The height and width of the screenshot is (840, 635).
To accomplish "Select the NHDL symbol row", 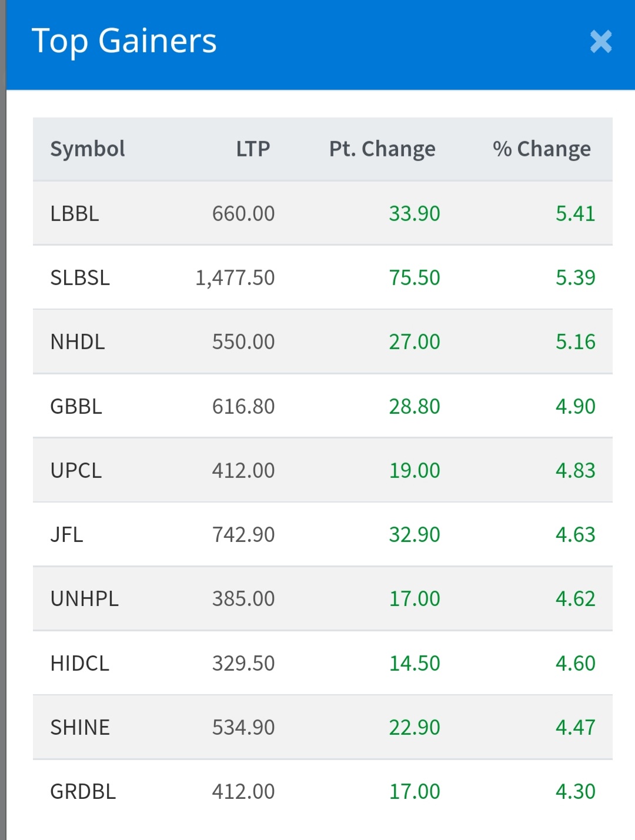I will click(x=323, y=342).
